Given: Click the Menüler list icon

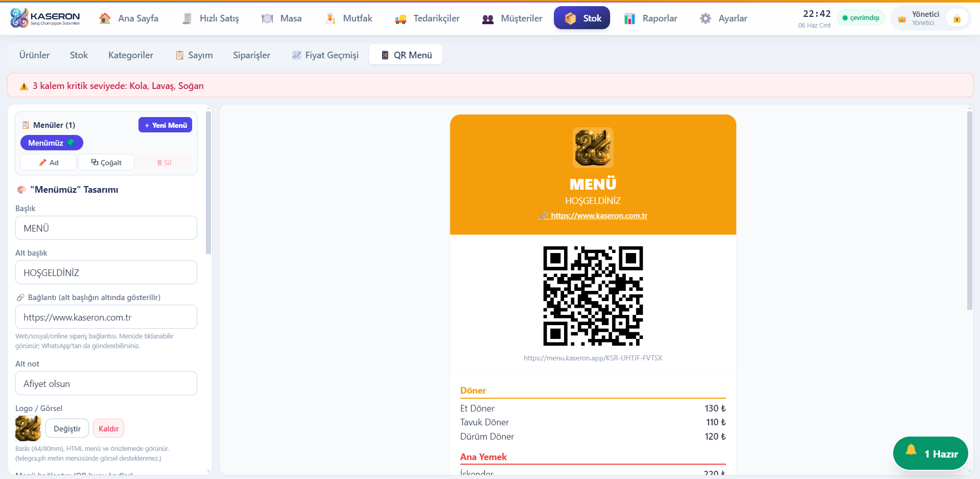Looking at the screenshot, I should (x=26, y=125).
